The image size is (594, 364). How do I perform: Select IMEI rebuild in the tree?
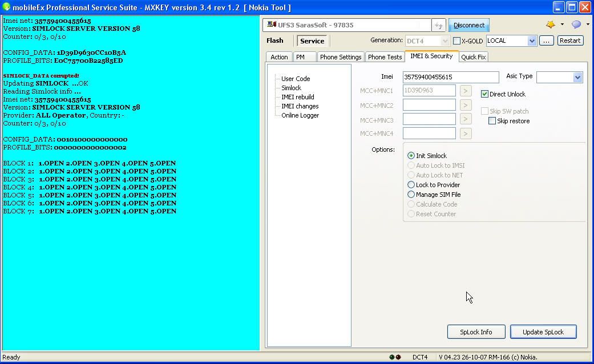coord(297,97)
